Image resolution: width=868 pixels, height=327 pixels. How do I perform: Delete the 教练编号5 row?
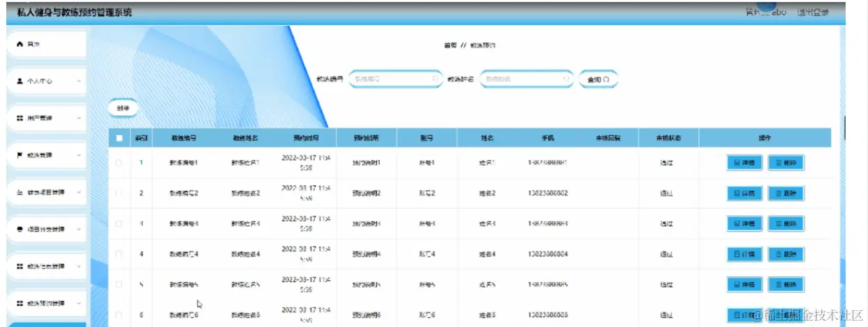[x=786, y=284]
